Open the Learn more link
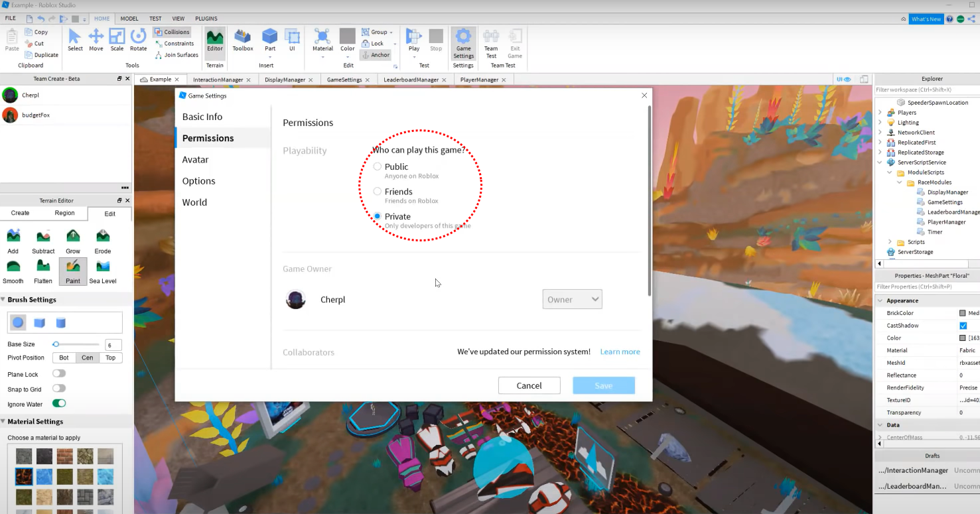This screenshot has height=514, width=980. [x=620, y=352]
